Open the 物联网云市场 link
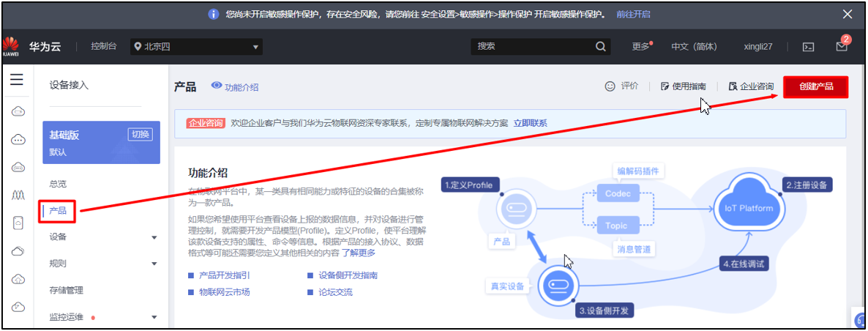 click(x=224, y=291)
